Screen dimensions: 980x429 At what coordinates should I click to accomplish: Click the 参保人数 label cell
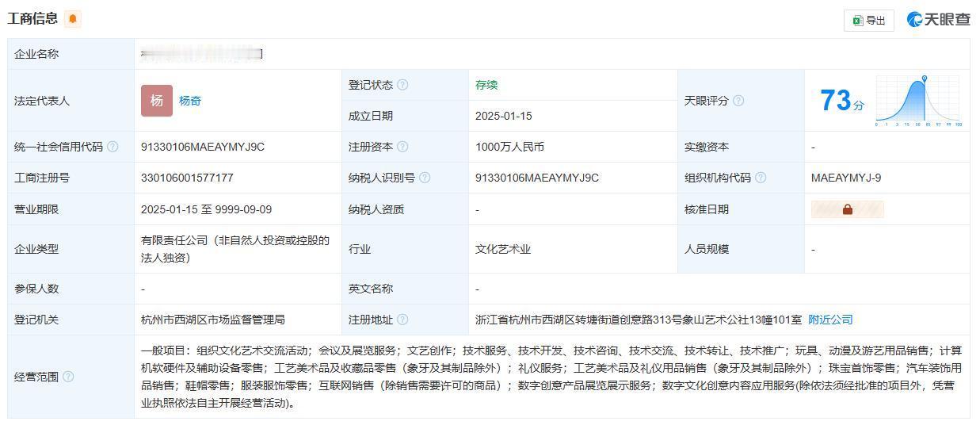click(x=71, y=289)
